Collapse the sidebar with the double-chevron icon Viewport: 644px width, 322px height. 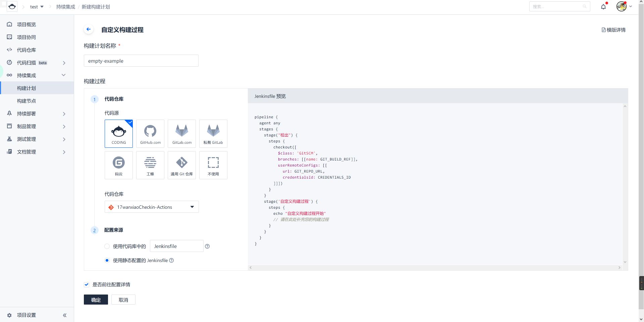(x=65, y=315)
